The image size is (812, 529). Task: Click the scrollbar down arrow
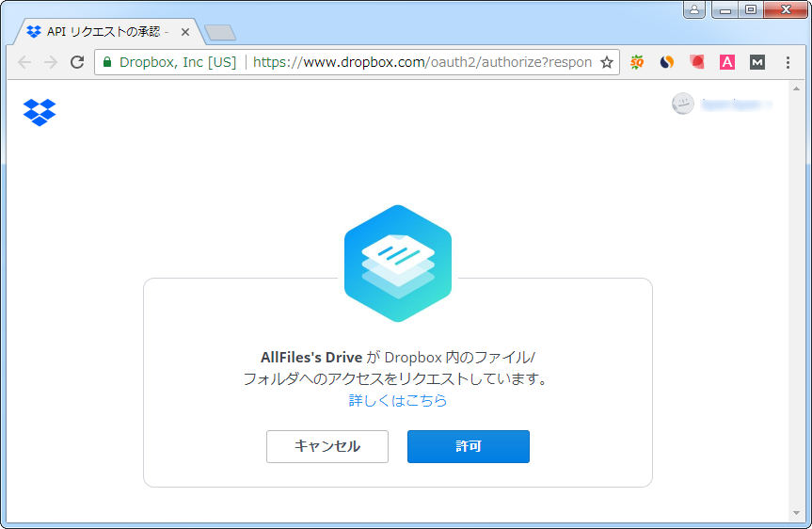click(796, 513)
